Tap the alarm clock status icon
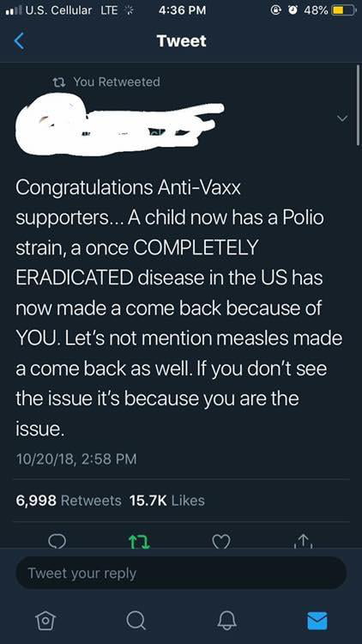This screenshot has width=362, height=644. tap(293, 10)
